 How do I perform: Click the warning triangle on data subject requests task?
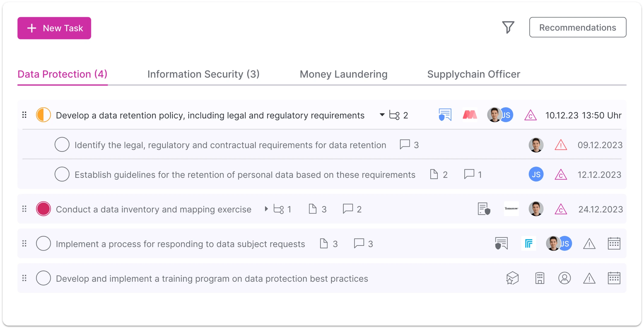[590, 244]
